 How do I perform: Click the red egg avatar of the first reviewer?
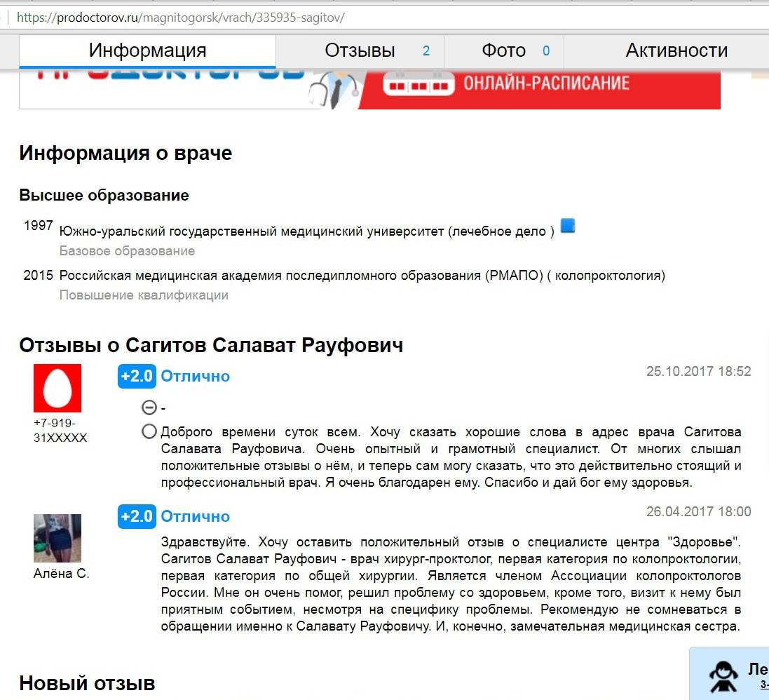[57, 389]
